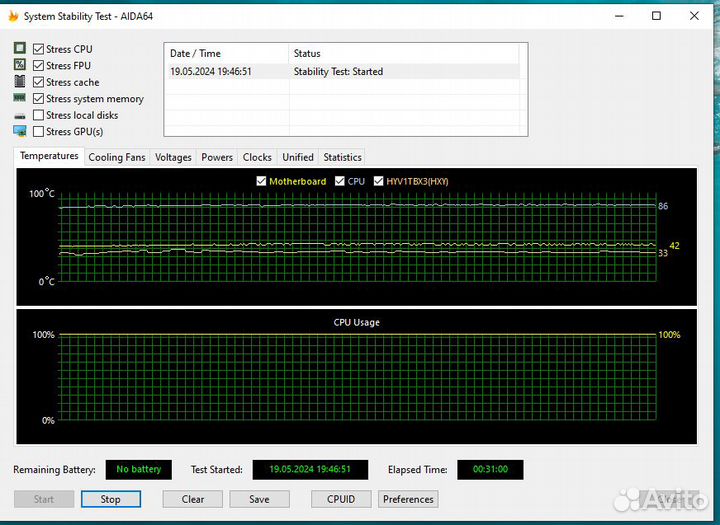Click the Elapsed Time 00:31:00 field

point(490,469)
